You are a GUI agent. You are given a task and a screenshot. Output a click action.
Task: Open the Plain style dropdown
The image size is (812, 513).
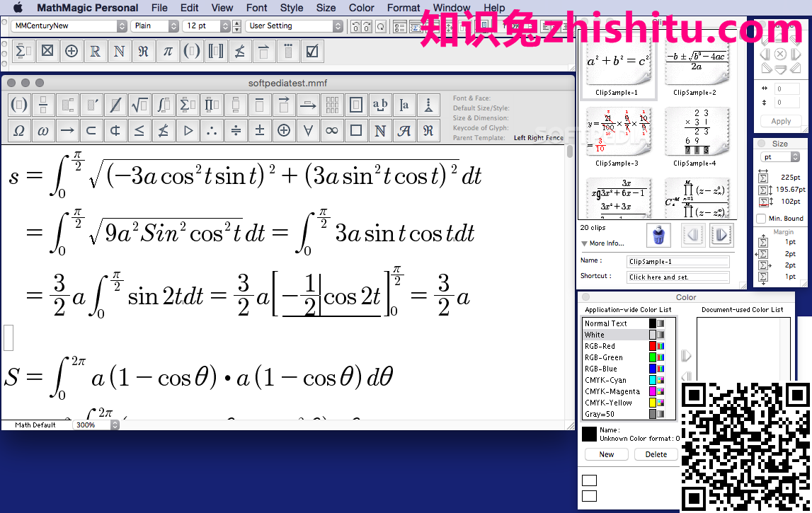(x=154, y=26)
